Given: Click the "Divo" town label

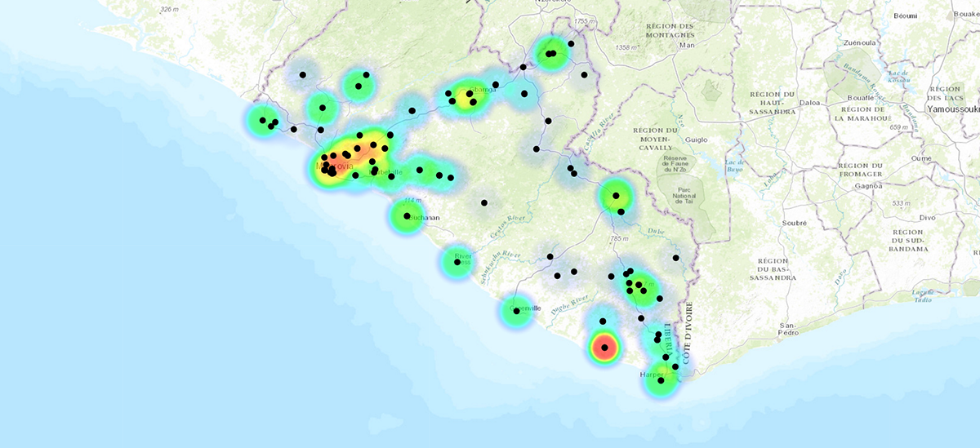Looking at the screenshot, I should [928, 218].
